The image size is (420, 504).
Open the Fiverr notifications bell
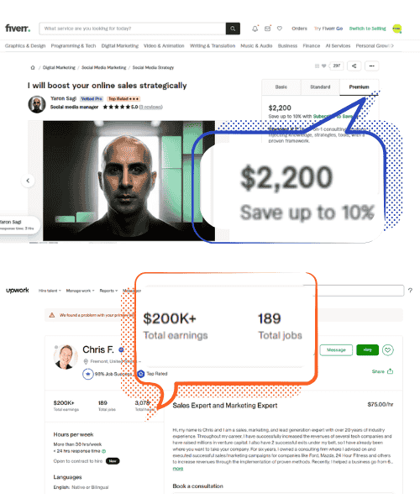tap(255, 29)
